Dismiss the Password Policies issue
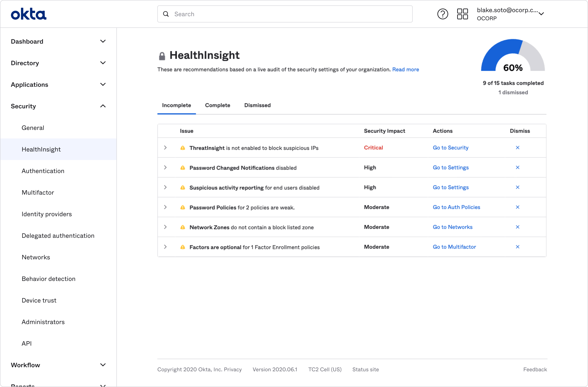588x387 pixels. tap(518, 207)
